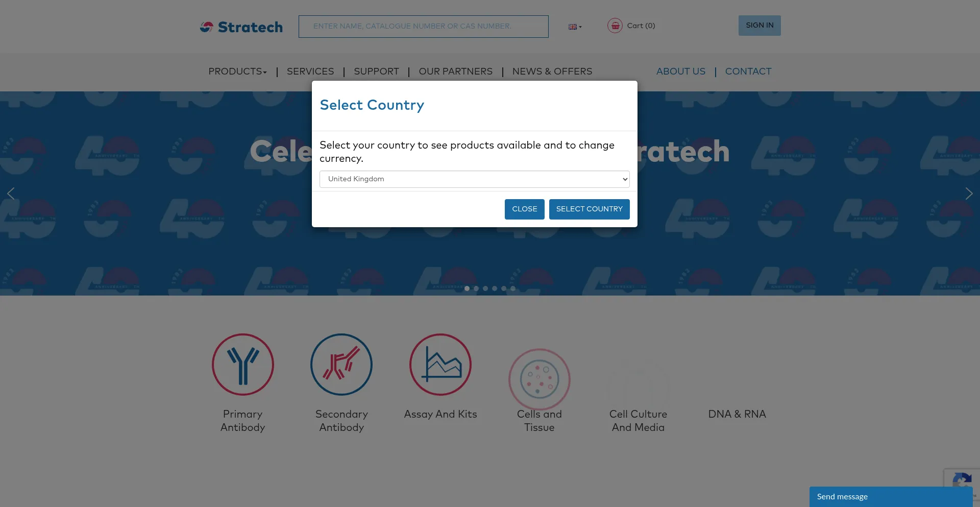Jump to the third carousel slide dot
The height and width of the screenshot is (507, 980).
tap(485, 288)
